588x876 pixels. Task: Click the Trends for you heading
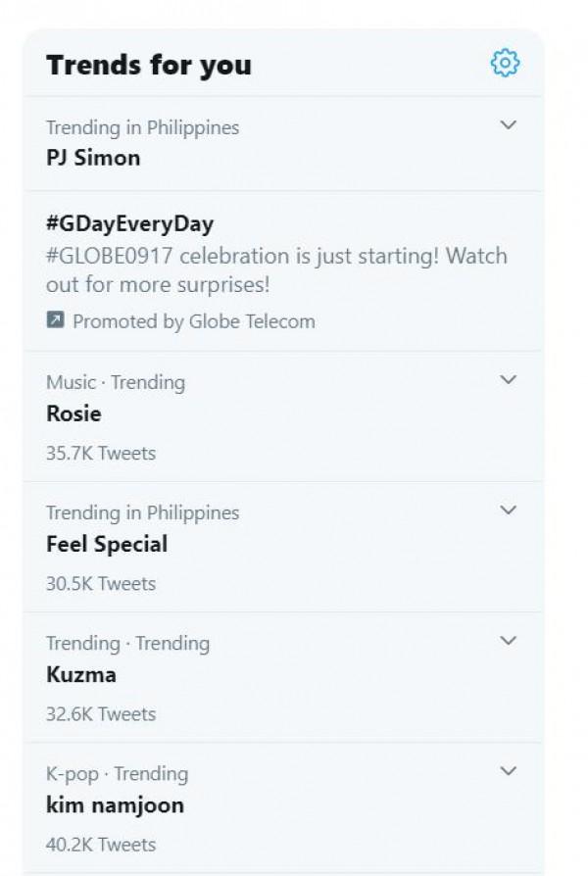(149, 65)
